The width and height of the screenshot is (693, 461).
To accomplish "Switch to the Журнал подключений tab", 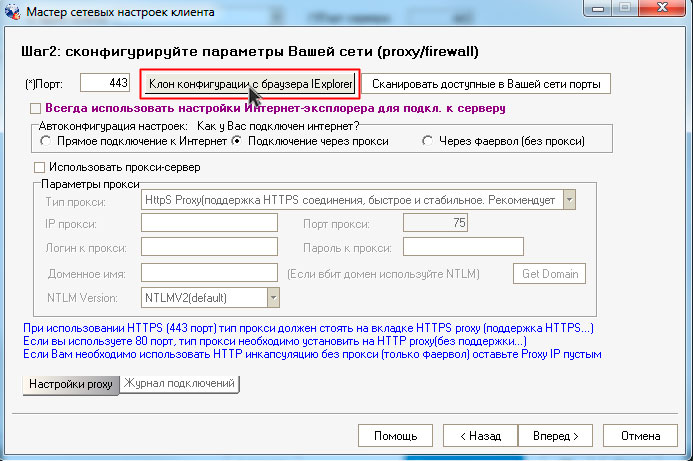I will click(179, 383).
